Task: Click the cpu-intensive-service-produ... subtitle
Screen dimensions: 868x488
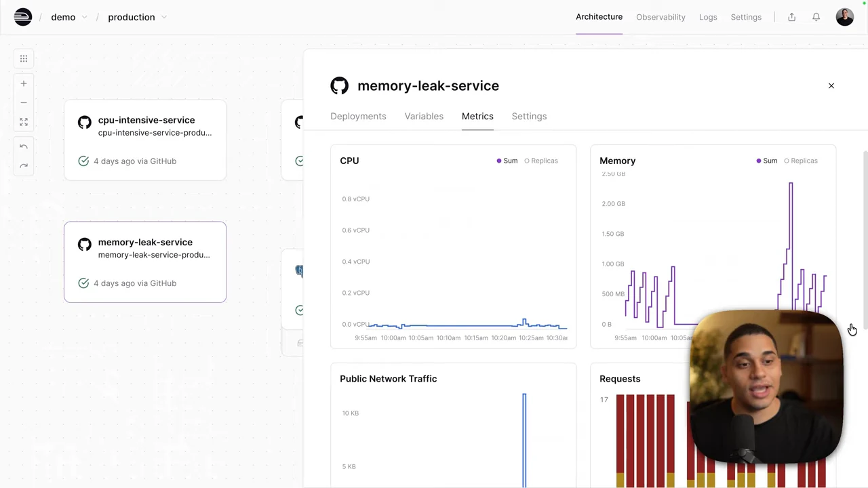Action: tap(155, 132)
